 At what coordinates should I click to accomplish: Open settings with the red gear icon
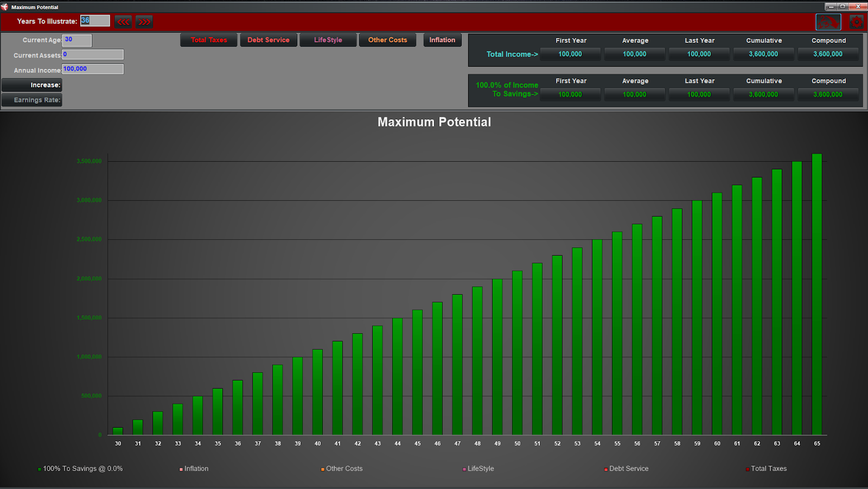[857, 22]
